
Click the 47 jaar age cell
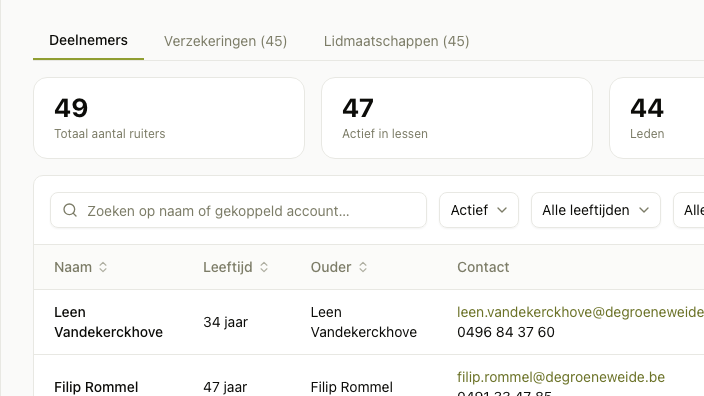tap(225, 387)
